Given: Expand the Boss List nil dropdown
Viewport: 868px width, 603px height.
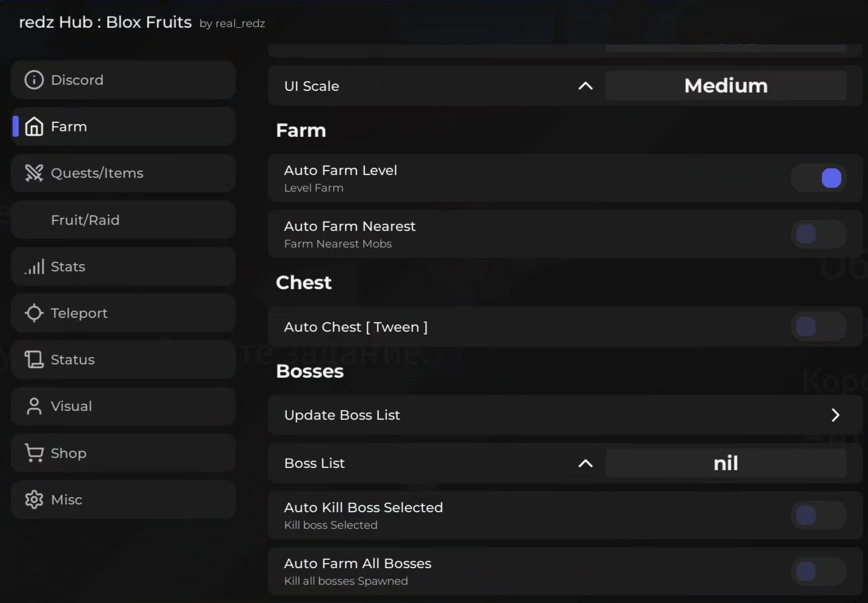Looking at the screenshot, I should click(726, 463).
